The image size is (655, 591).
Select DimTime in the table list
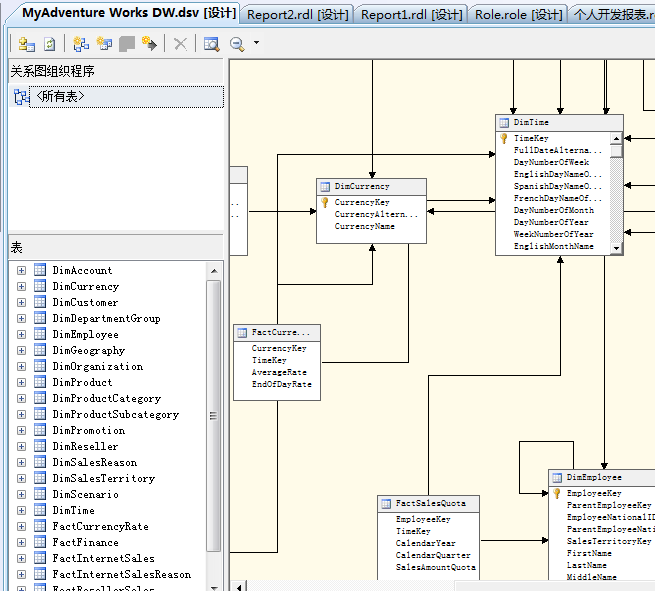[74, 510]
